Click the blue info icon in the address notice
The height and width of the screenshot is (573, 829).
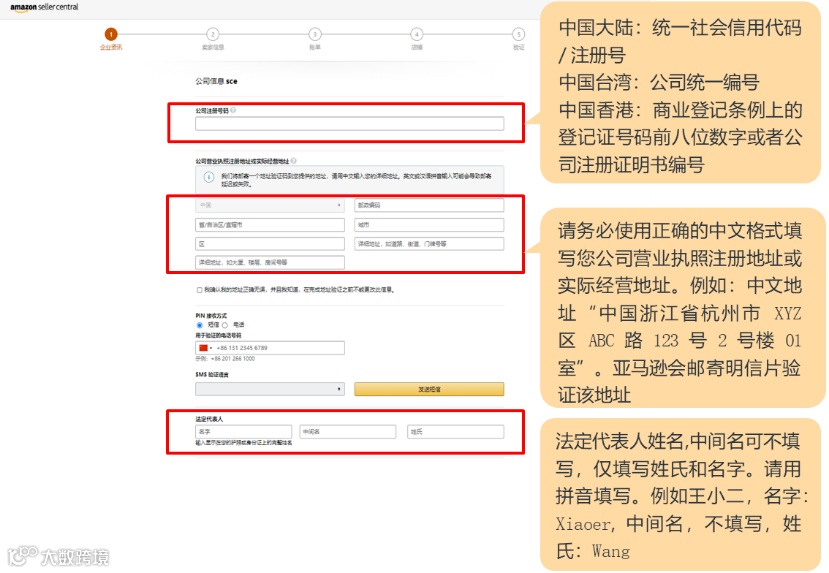click(x=209, y=177)
